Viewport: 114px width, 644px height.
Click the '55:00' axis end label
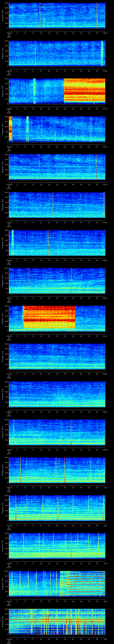click(x=105, y=260)
